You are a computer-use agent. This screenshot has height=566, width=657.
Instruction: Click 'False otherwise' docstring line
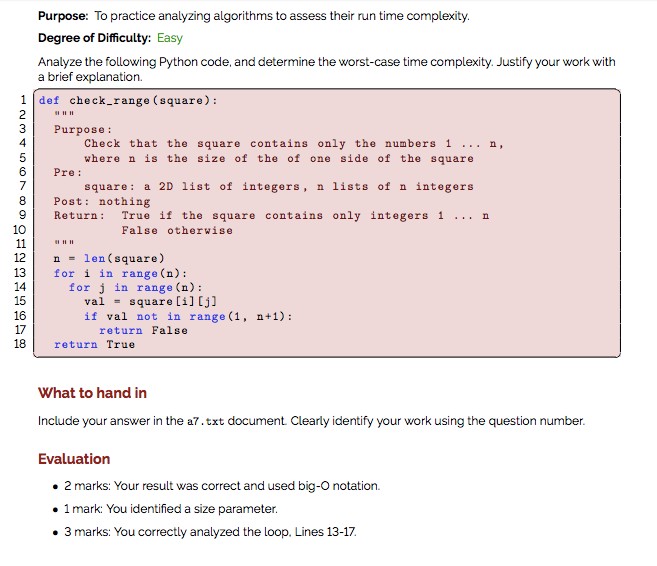(x=177, y=230)
